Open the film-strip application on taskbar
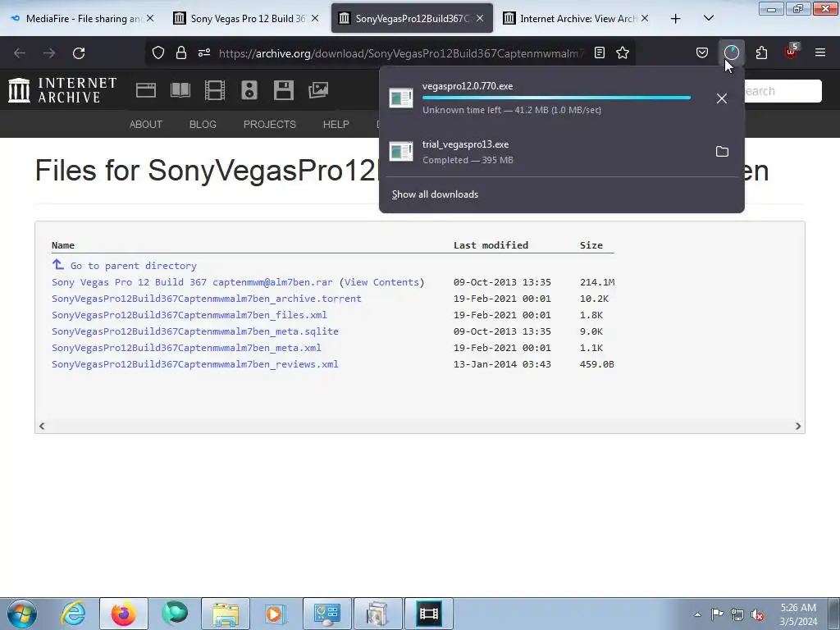The width and height of the screenshot is (840, 630). [x=428, y=614]
